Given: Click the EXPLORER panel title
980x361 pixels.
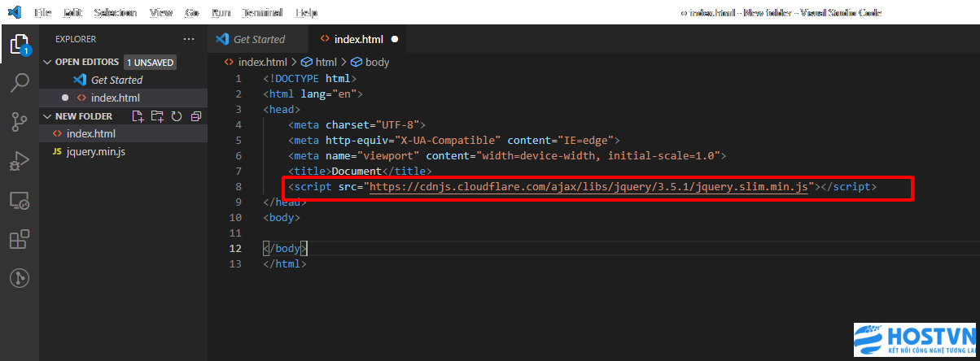Looking at the screenshot, I should [x=76, y=39].
